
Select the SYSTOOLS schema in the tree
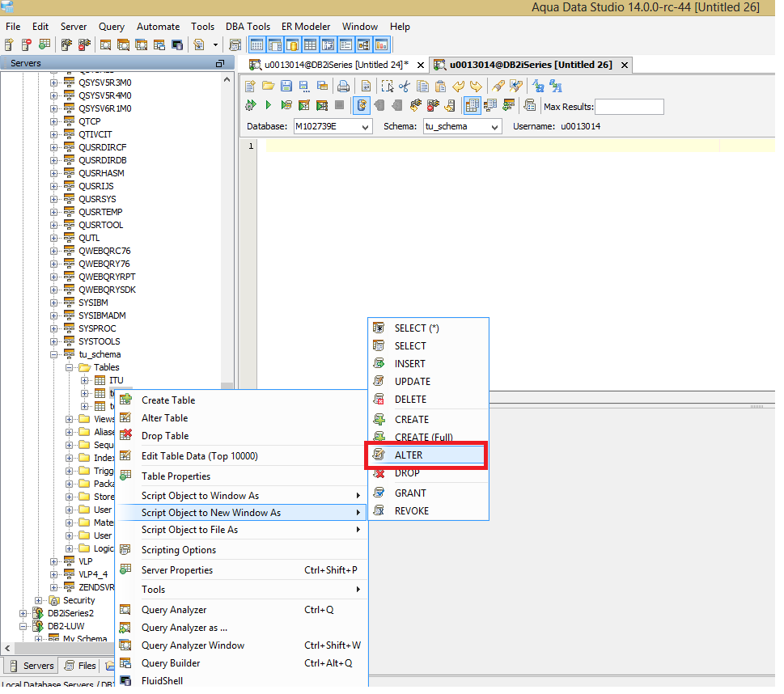100,341
